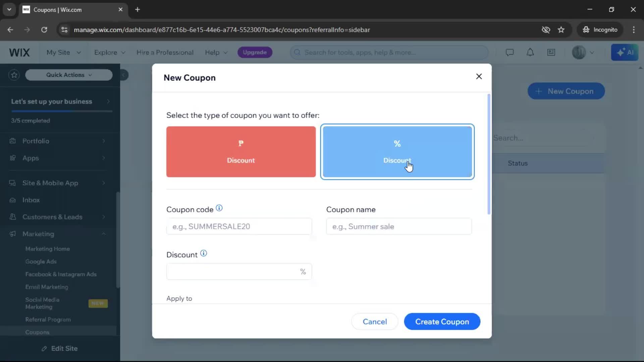Select the percentage Discount coupon type

397,152
